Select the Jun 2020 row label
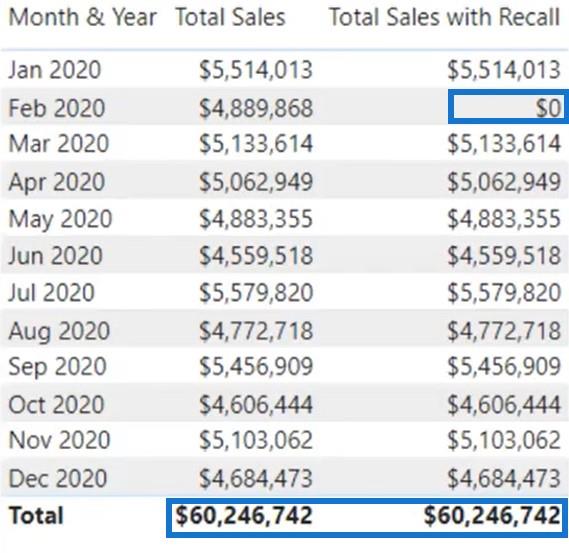Viewport: 569px width, 553px height. click(x=55, y=255)
